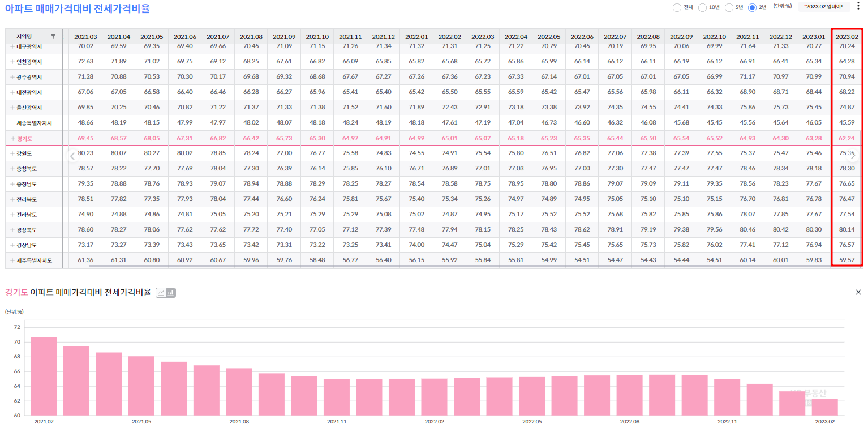Click 충청남도 2022.07 value 79.07
Screen dimensions: 868x428
tap(615, 184)
